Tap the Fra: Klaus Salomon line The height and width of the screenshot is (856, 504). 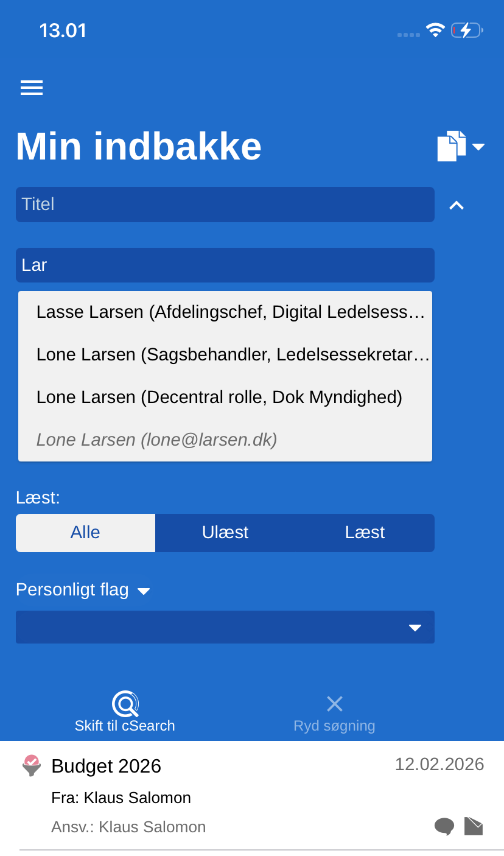pos(121,798)
